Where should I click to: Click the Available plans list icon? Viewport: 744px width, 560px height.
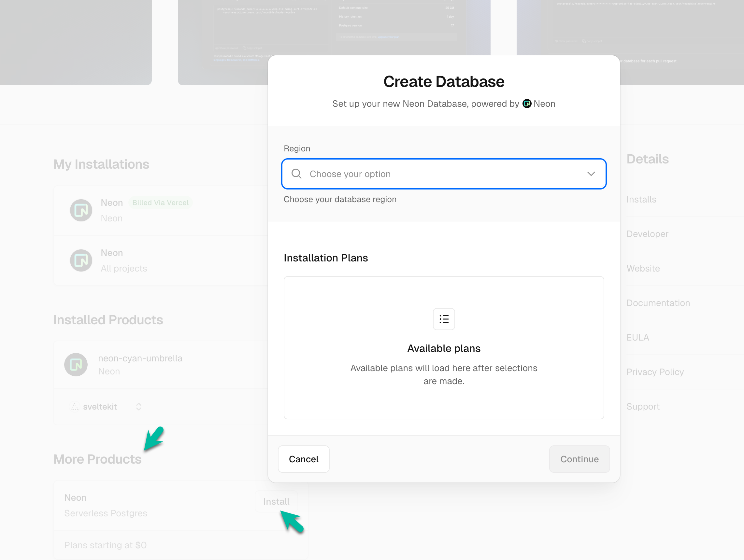(x=444, y=319)
